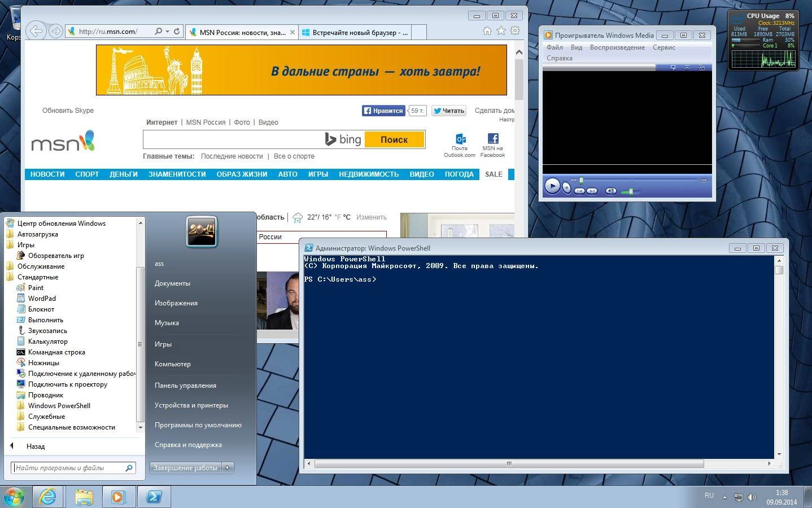Open Справка menu in Media Player

click(560, 58)
